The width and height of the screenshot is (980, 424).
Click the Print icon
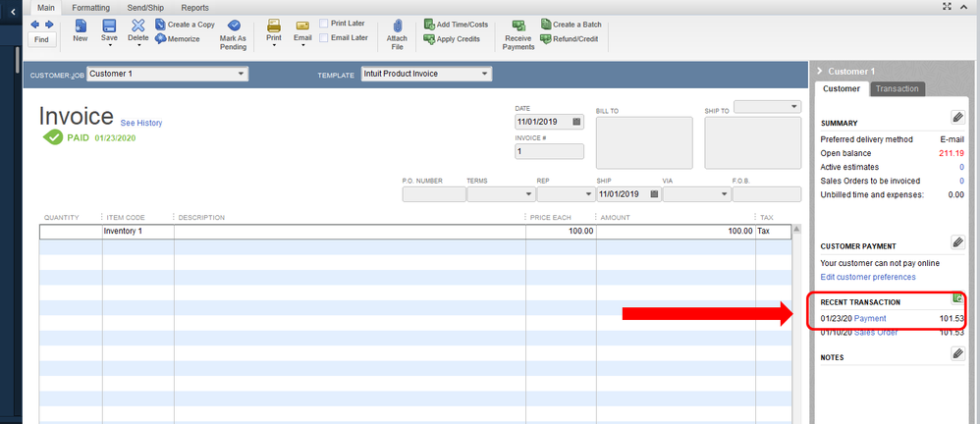click(274, 26)
